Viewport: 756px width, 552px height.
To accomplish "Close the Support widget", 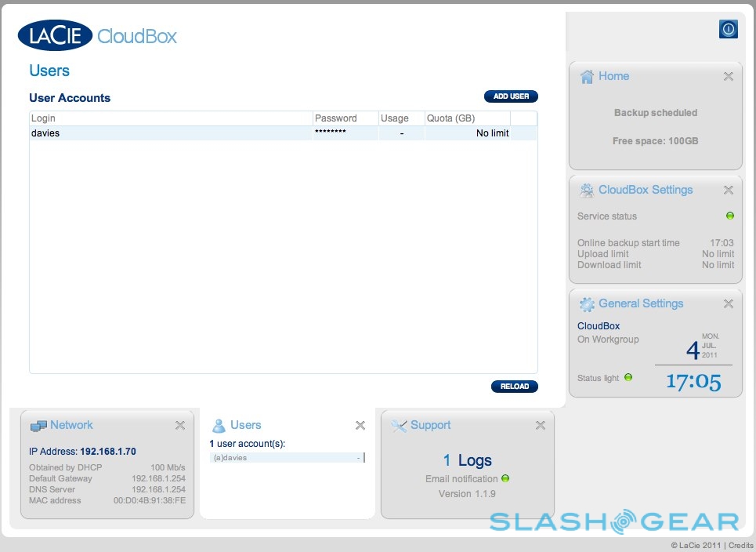I will (540, 426).
